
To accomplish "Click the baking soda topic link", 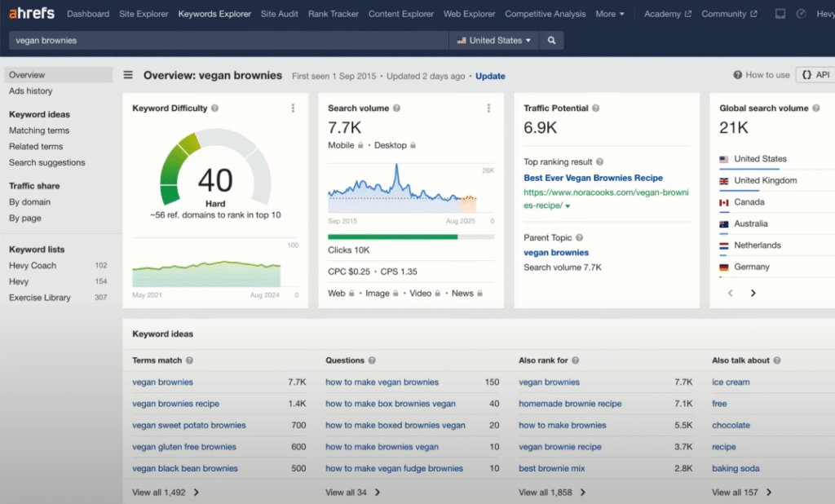I will click(x=736, y=468).
